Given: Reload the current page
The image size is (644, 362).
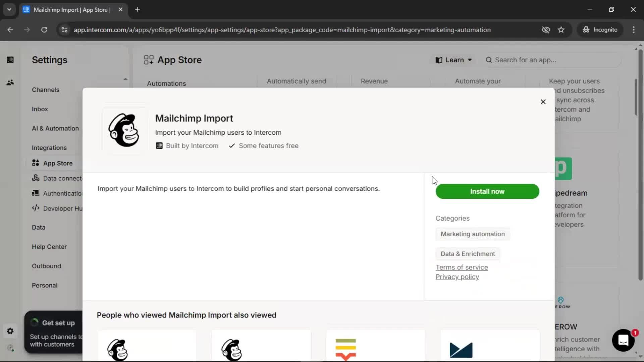Looking at the screenshot, I should pos(44,30).
